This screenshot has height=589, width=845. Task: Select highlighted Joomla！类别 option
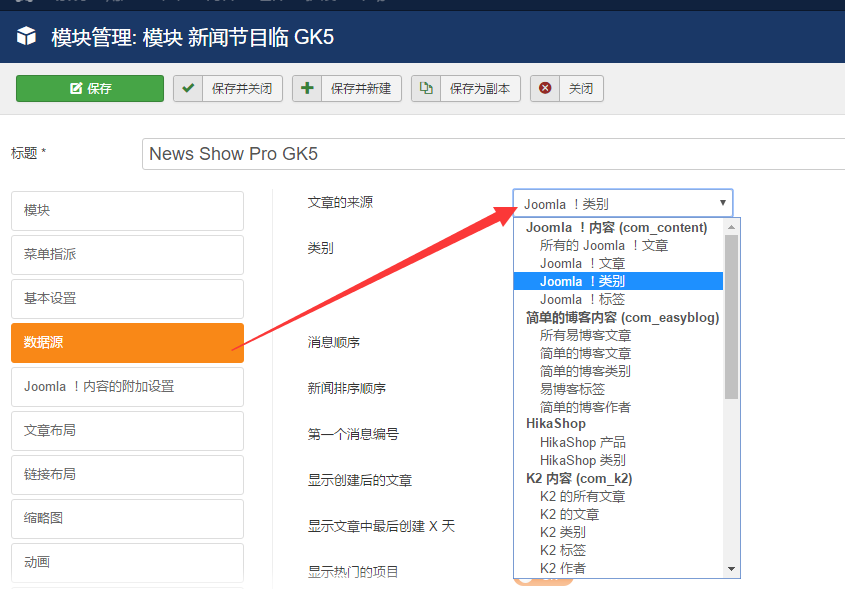pos(618,281)
